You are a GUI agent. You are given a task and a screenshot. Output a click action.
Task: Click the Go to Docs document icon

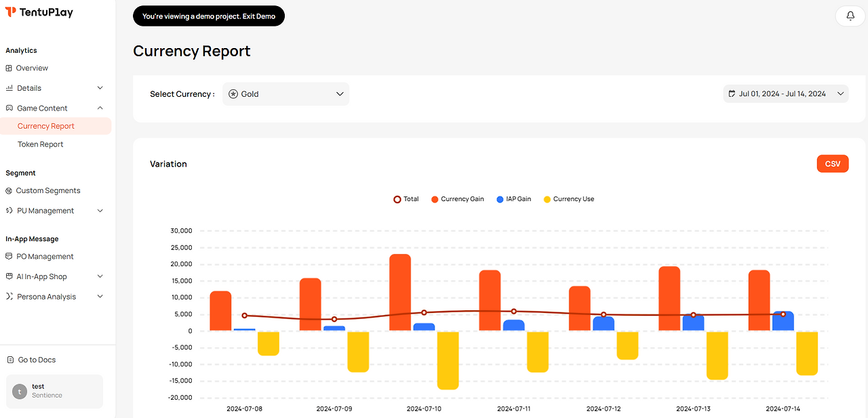(10, 360)
